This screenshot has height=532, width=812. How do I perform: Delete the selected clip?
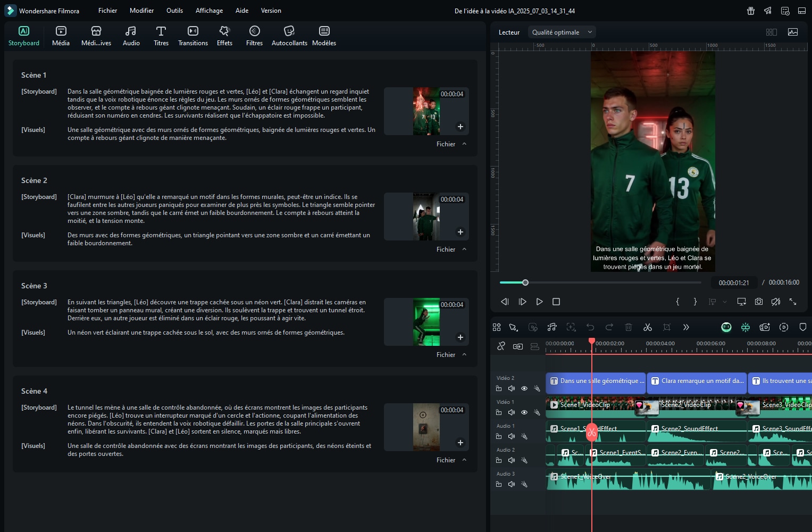coord(628,327)
